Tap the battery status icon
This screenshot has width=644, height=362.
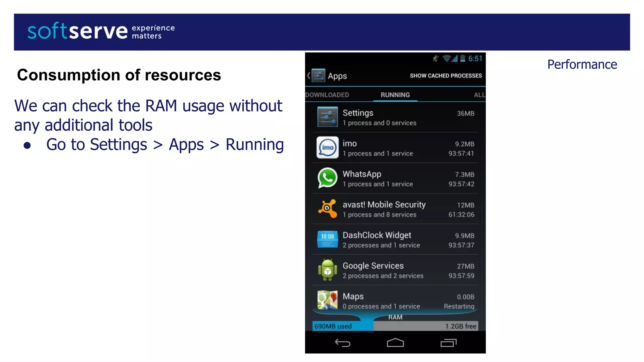(x=463, y=58)
